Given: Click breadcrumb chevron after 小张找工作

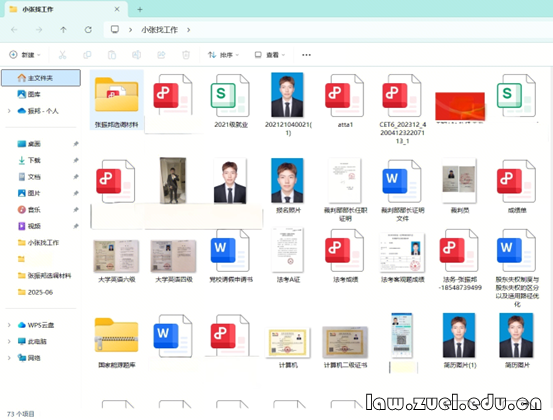Looking at the screenshot, I should pos(189,30).
